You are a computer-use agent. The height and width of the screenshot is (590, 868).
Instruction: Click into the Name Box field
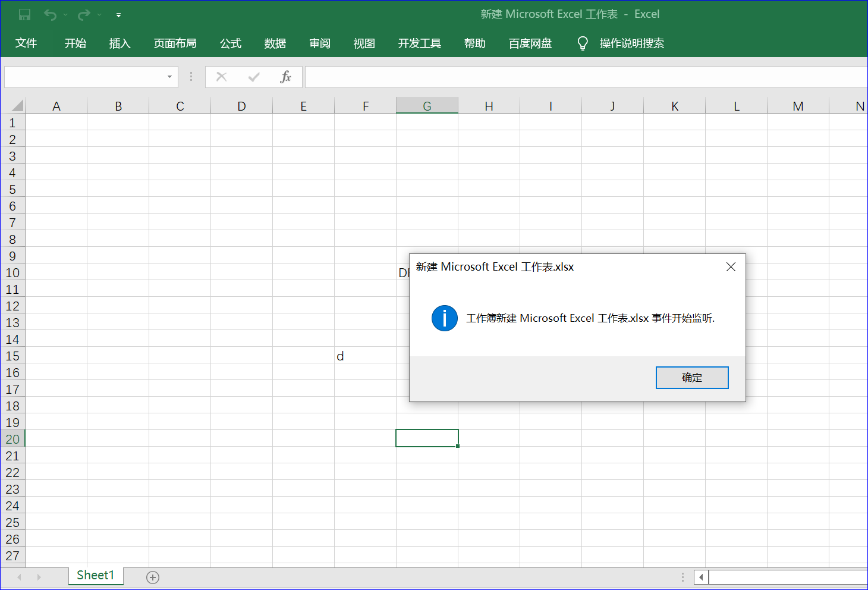[83, 77]
